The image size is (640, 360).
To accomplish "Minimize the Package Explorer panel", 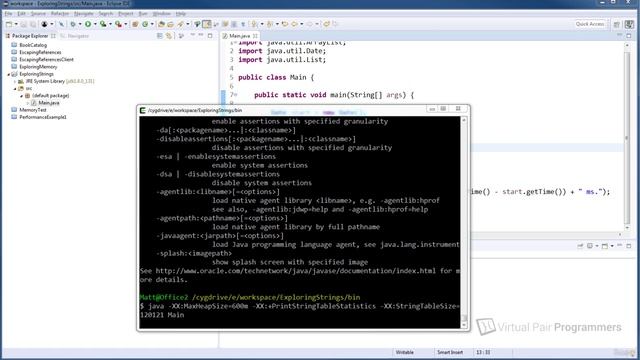I will pos(201,36).
